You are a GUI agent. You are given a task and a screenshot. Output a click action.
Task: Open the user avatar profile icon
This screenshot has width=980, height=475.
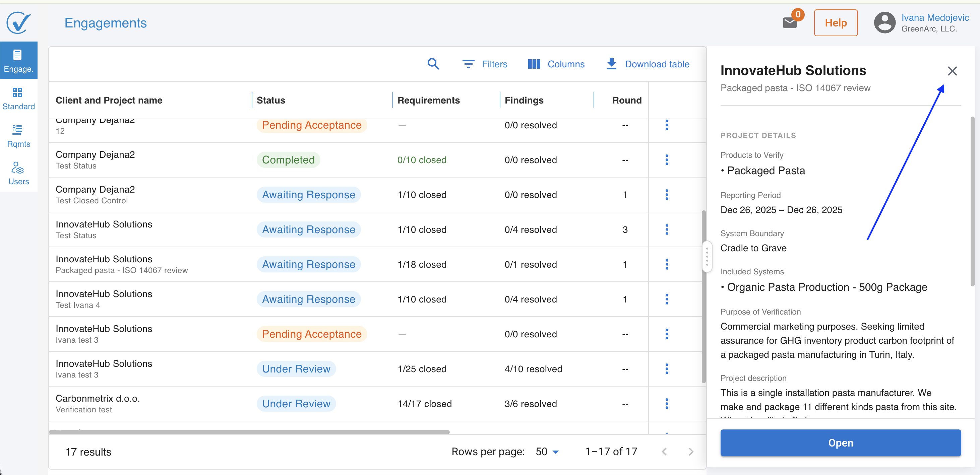pos(884,23)
